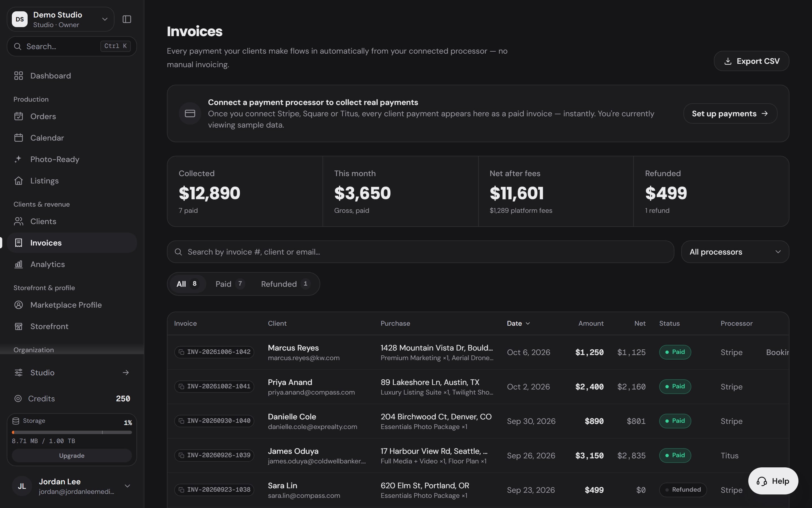Expand the Demo Studio workspace switcher
This screenshot has height=508, width=812.
pyautogui.click(x=61, y=19)
